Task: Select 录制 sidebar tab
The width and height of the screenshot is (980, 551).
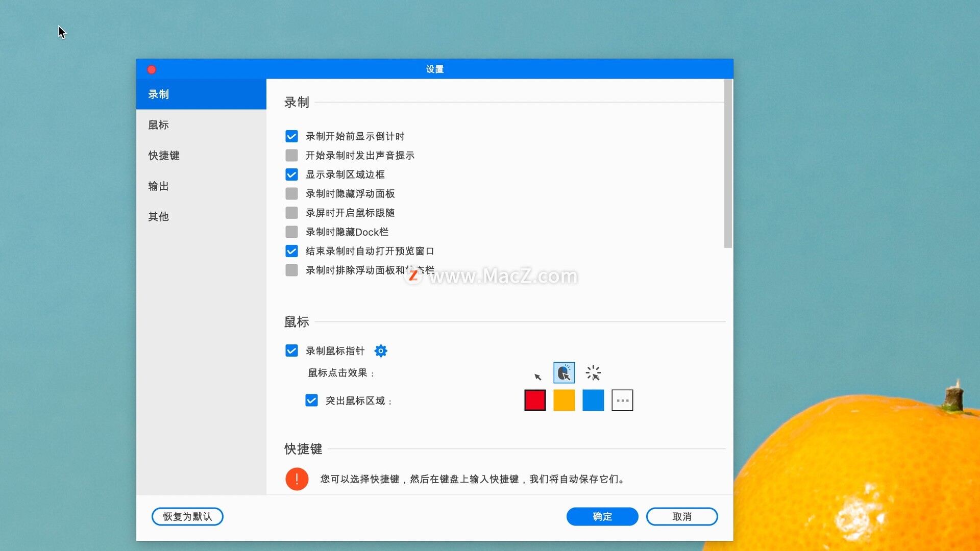Action: pos(201,94)
